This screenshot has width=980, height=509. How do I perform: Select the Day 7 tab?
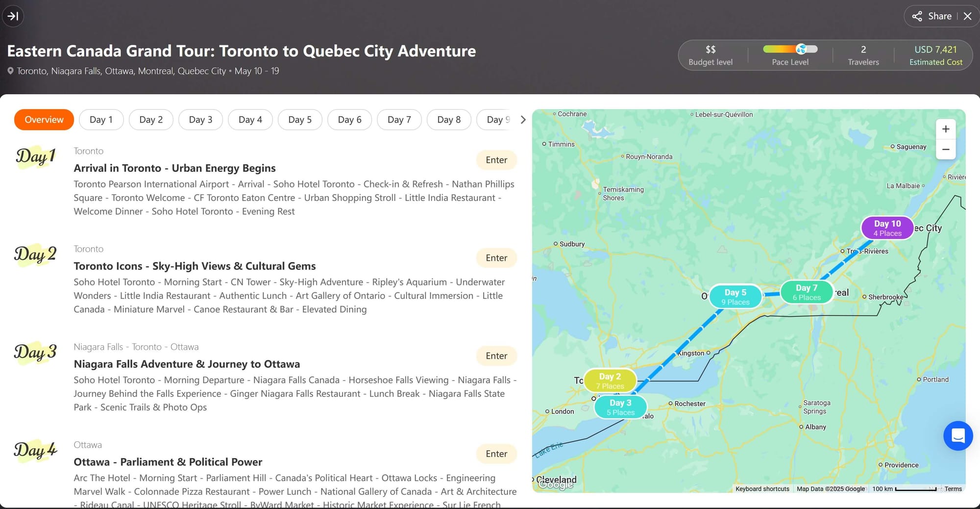399,120
